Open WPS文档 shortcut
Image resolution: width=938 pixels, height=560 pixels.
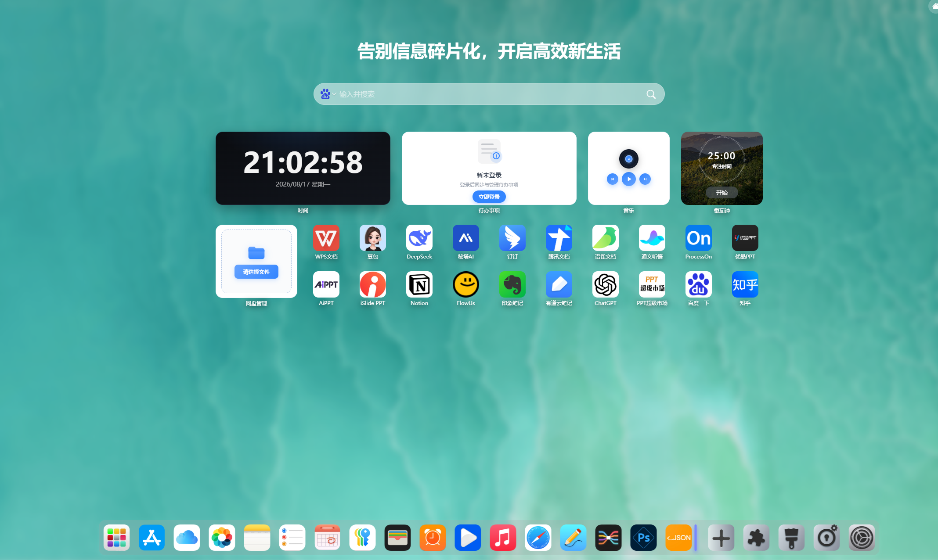click(x=326, y=238)
